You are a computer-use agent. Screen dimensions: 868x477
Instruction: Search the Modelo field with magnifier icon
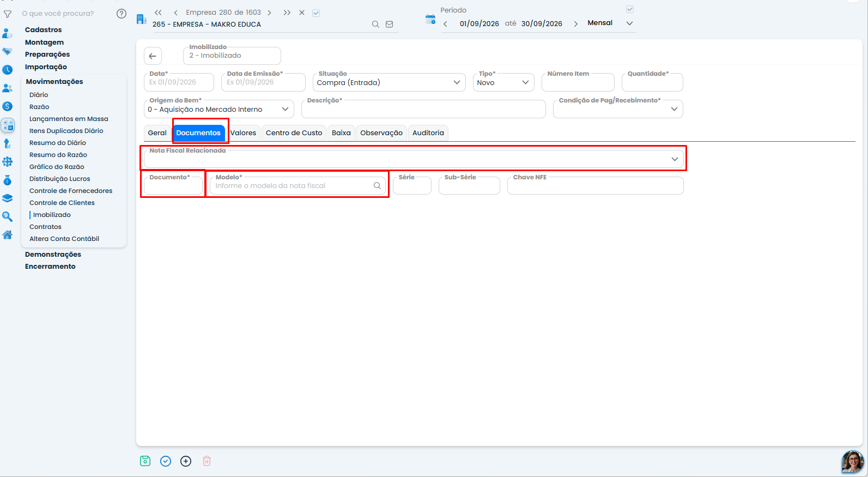point(377,186)
